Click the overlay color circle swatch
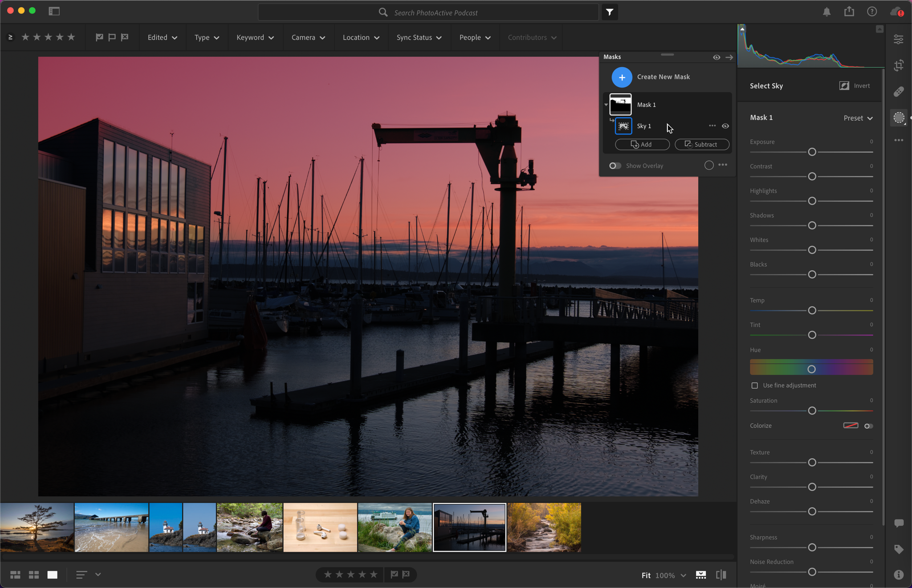912x588 pixels. [x=709, y=166]
